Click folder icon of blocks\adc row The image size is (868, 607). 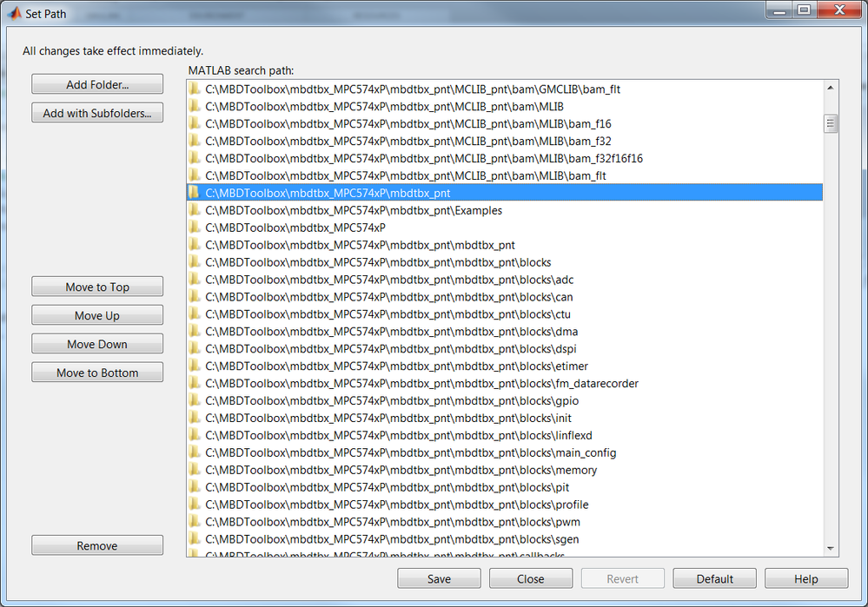coord(194,279)
